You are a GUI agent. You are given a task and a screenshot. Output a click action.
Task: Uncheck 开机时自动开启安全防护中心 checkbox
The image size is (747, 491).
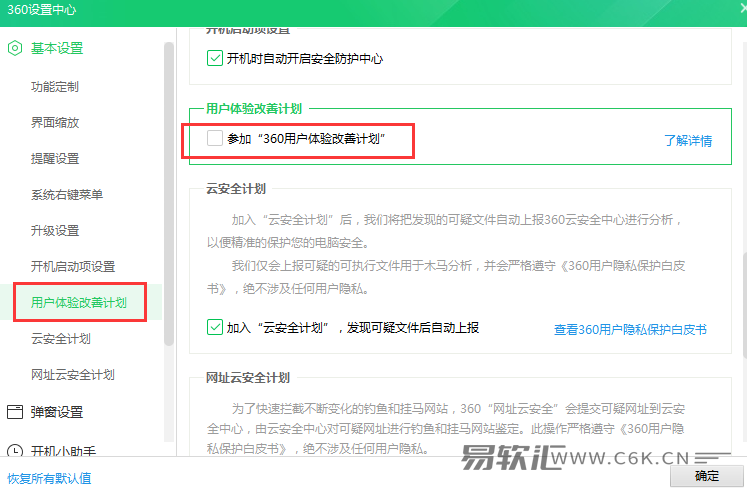pyautogui.click(x=215, y=58)
